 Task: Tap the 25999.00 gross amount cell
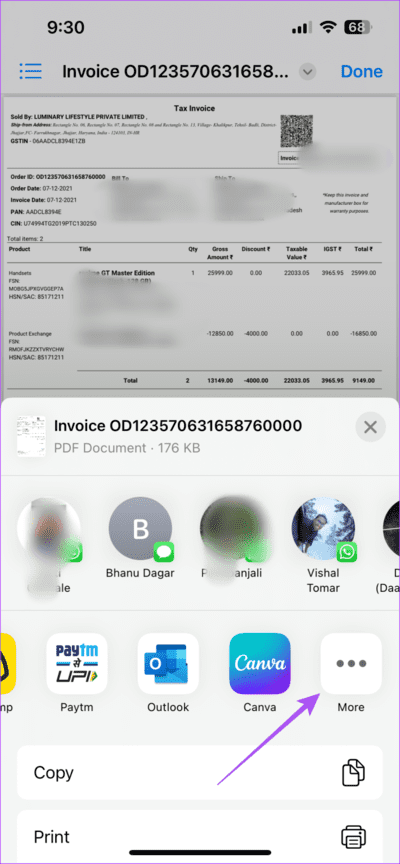pyautogui.click(x=220, y=273)
